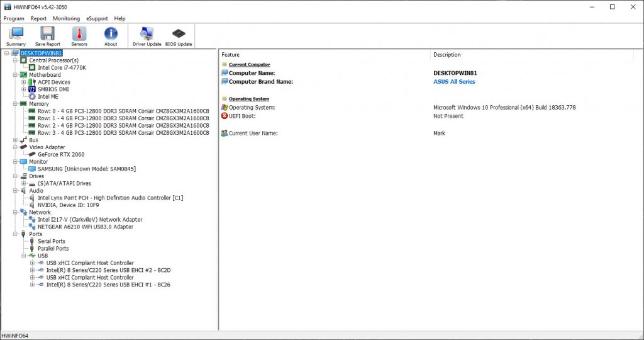This screenshot has width=644, height=340.
Task: Click the ASUS All Series link
Action: click(x=454, y=81)
